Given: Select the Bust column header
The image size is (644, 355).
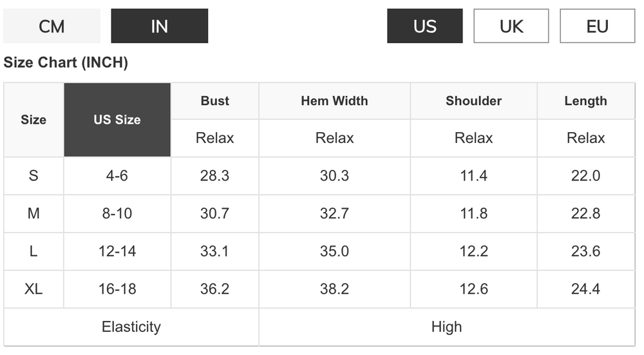Looking at the screenshot, I should [x=214, y=101].
